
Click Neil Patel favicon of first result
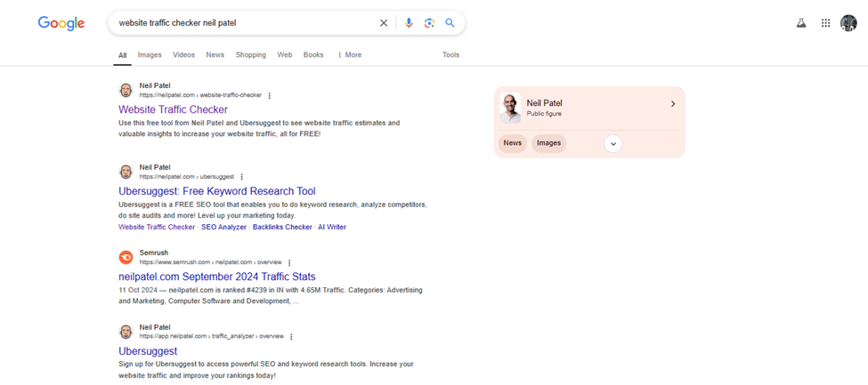[126, 90]
